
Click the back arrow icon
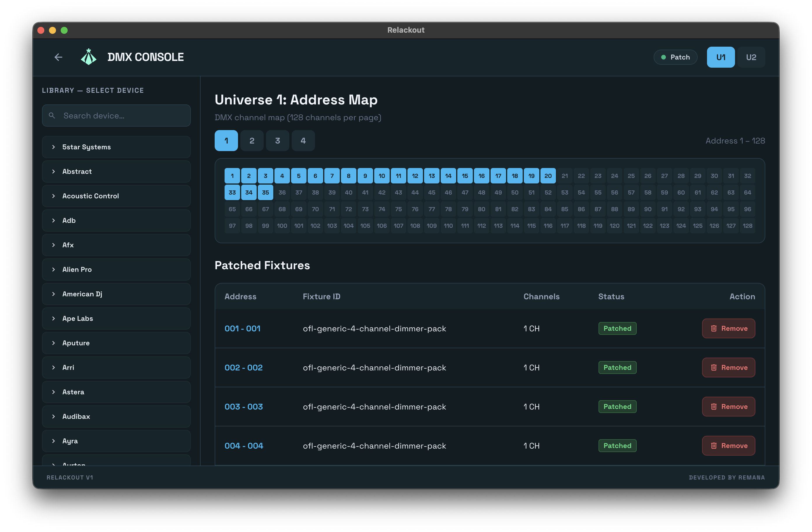[58, 57]
